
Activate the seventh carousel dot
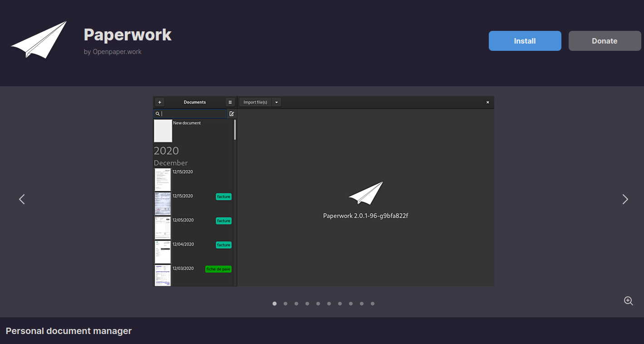coord(340,304)
